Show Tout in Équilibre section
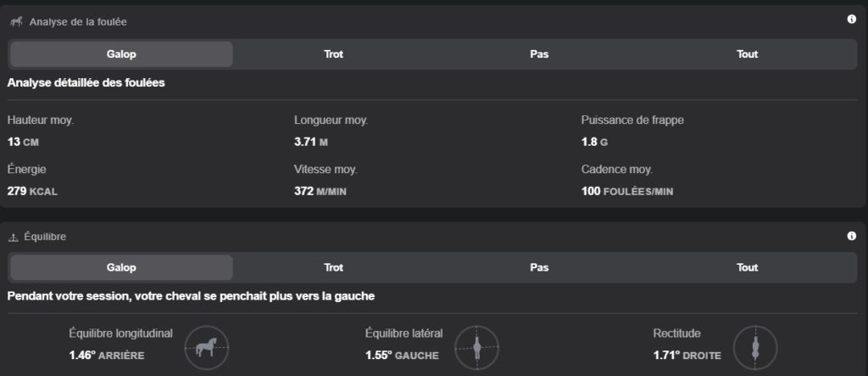868x376 pixels. (747, 267)
